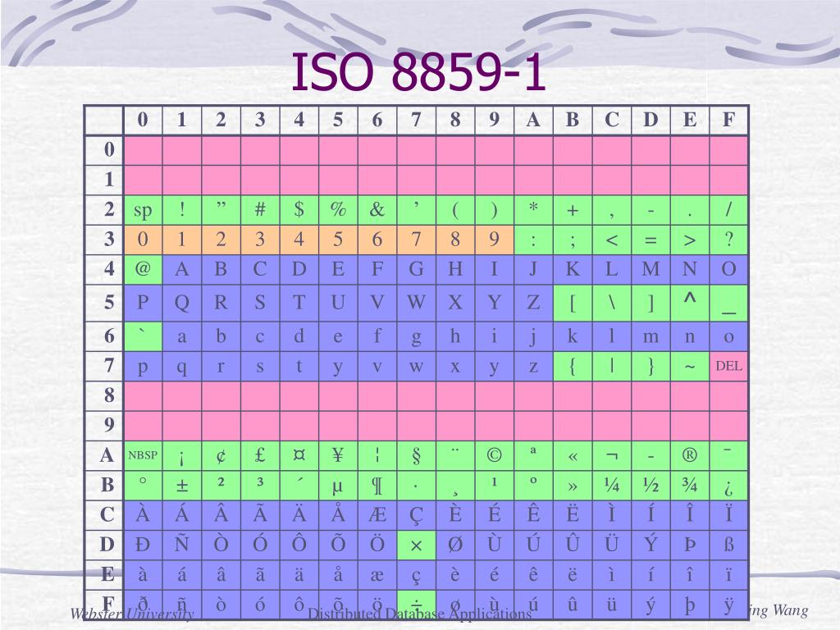Viewport: 840px width, 630px height.
Task: Pick the "&" ampersand cell
Action: (377, 210)
